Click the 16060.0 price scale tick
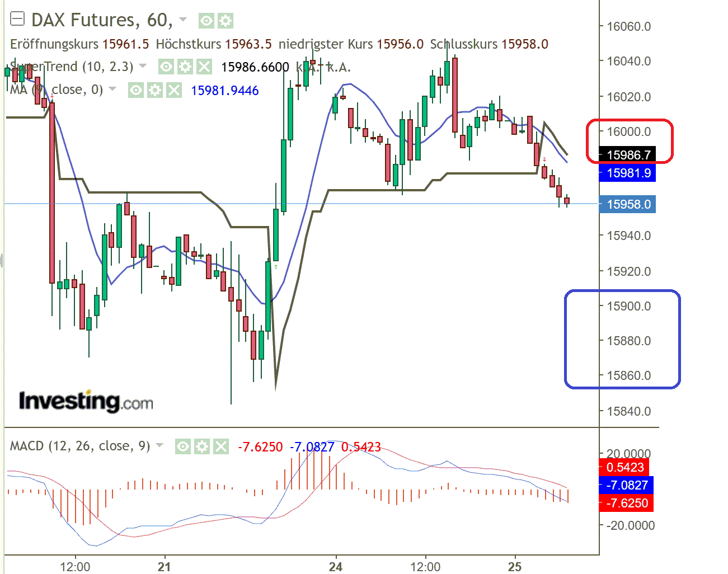Screen dimensions: 728x574 (629, 26)
